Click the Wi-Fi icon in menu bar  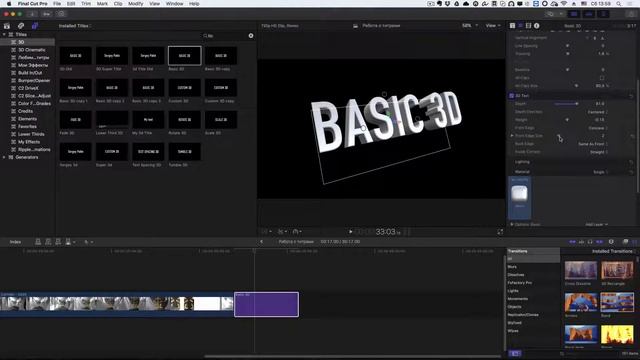(x=564, y=4)
